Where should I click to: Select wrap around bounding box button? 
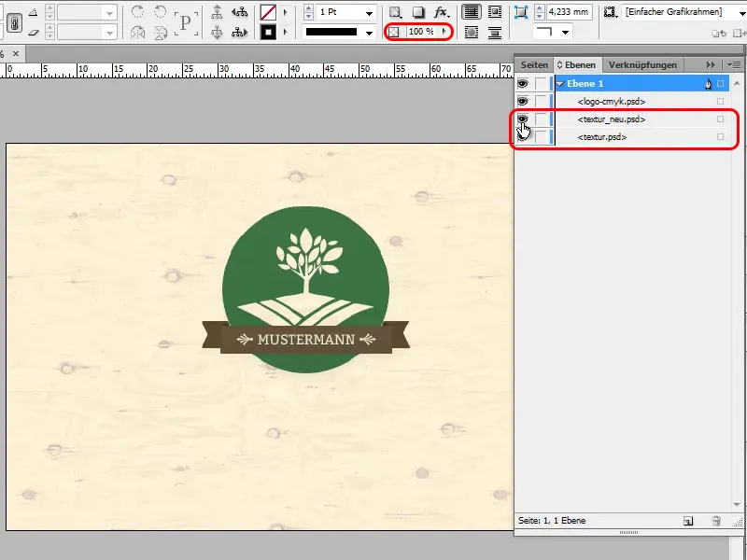click(x=495, y=12)
